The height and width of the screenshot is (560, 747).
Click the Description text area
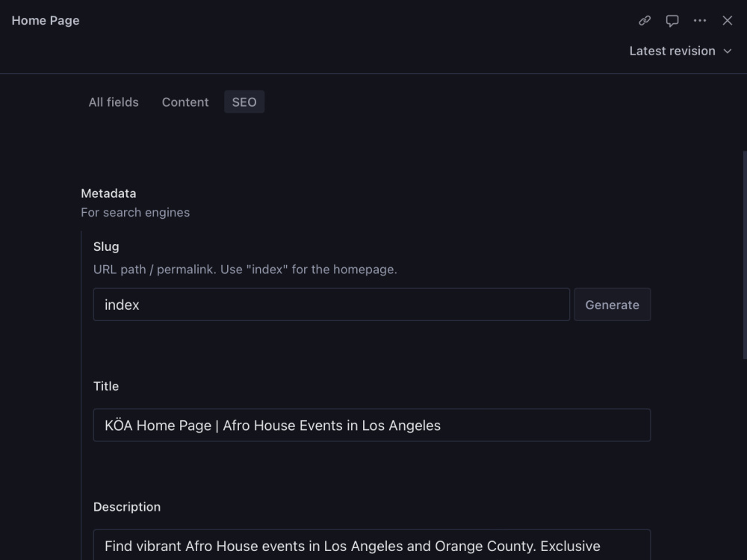tap(372, 545)
